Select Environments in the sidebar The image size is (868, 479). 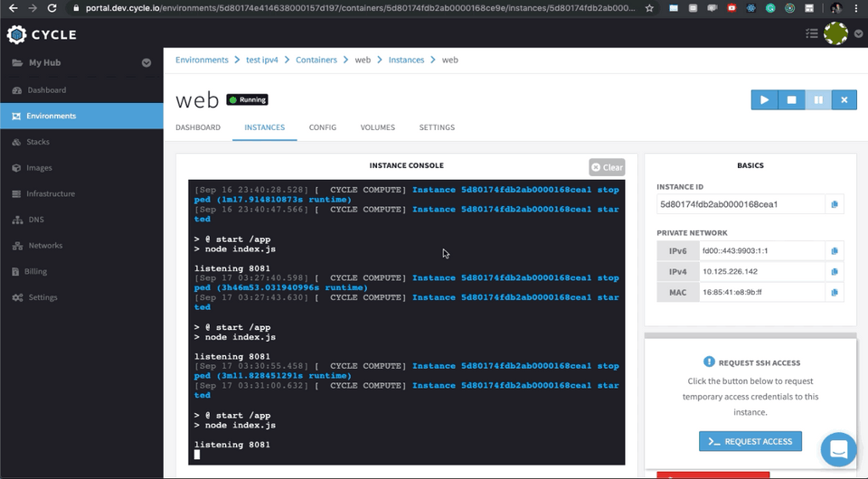(82, 117)
